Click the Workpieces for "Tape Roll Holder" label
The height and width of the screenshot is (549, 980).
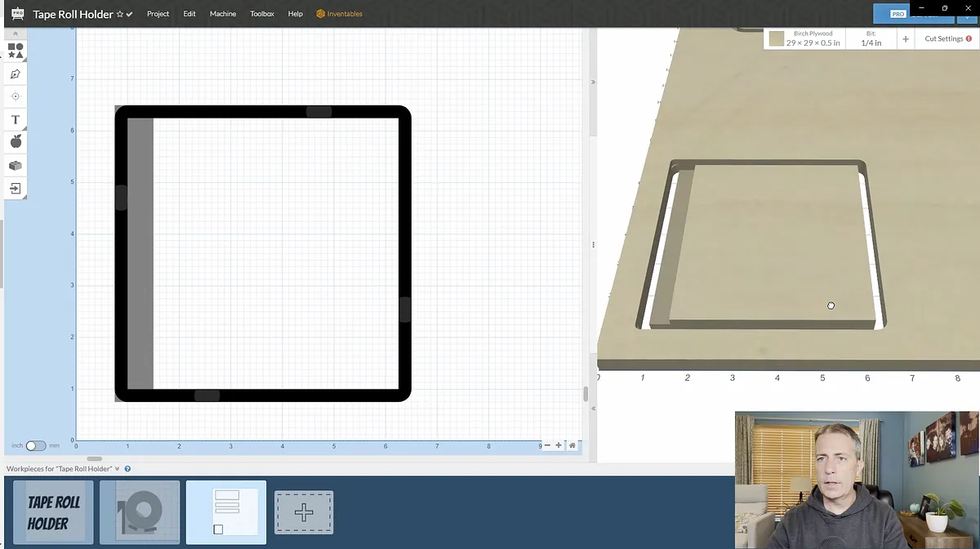tap(59, 469)
